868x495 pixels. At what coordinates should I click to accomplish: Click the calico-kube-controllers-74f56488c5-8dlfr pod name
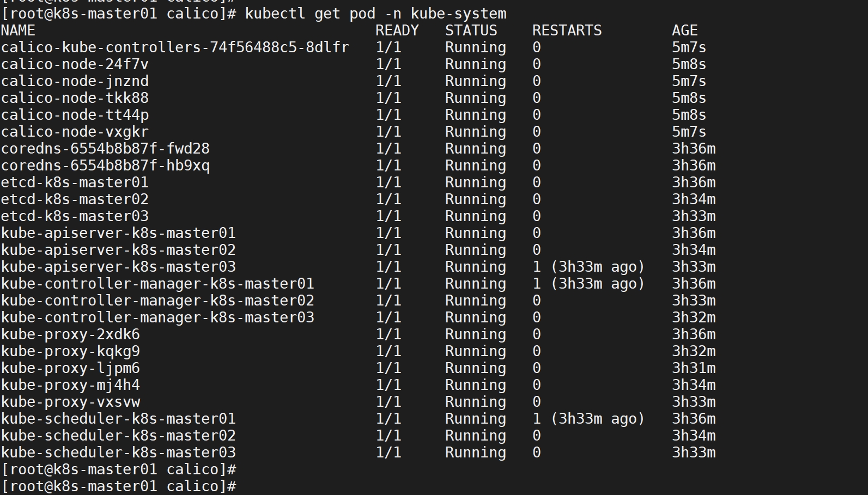(x=175, y=47)
